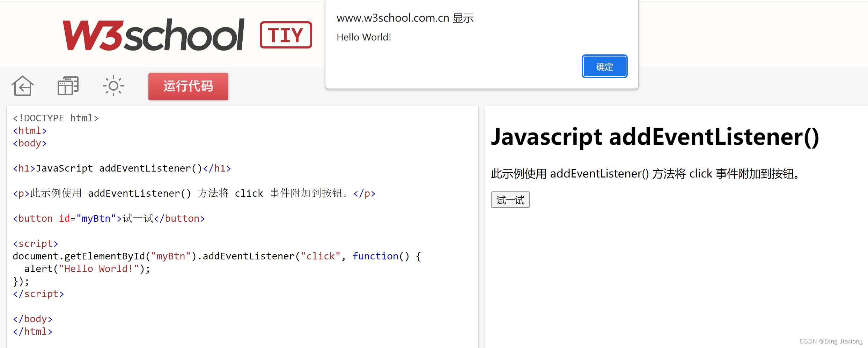Click the <!DOCTYPE html> code line
This screenshot has height=348, width=868.
click(x=56, y=118)
